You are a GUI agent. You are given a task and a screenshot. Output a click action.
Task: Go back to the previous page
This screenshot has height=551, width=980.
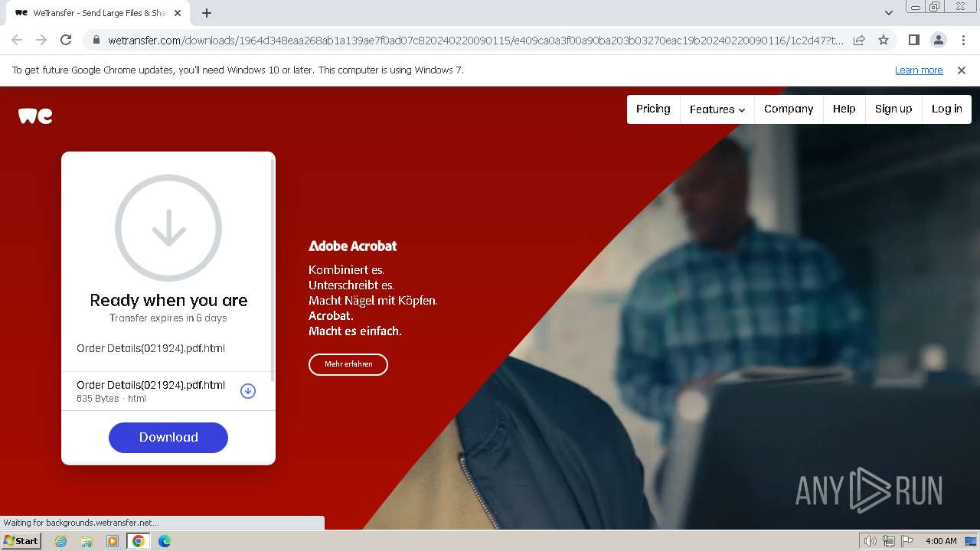click(17, 40)
